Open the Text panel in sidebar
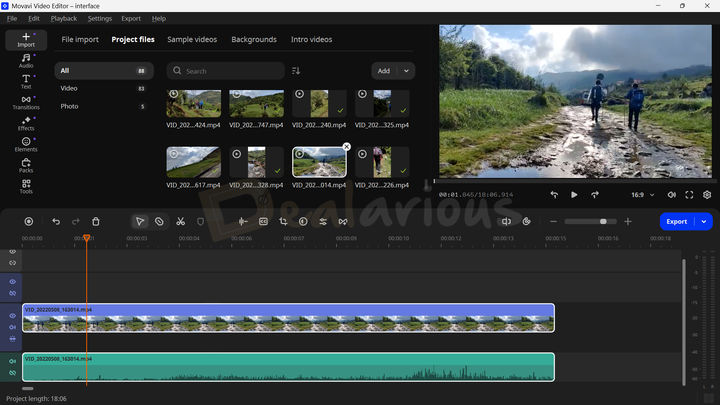 25,81
